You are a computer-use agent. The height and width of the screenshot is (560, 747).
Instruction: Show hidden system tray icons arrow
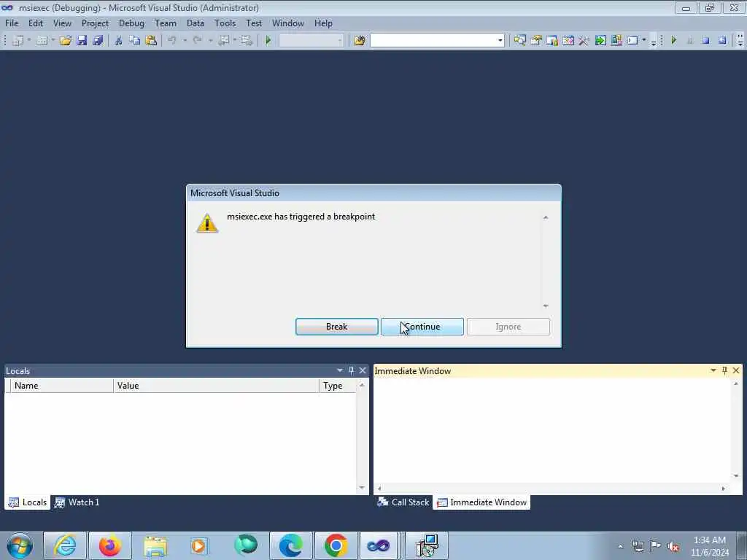(620, 546)
